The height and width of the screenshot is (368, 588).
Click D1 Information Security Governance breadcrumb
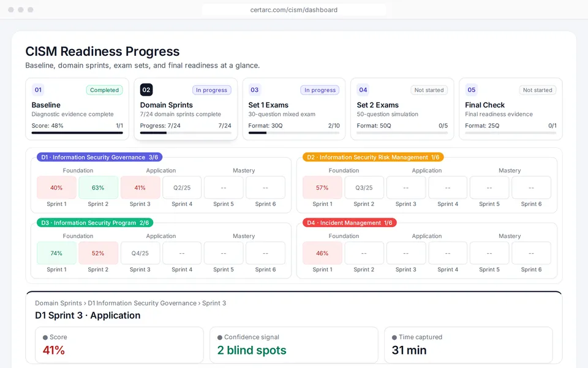click(142, 303)
